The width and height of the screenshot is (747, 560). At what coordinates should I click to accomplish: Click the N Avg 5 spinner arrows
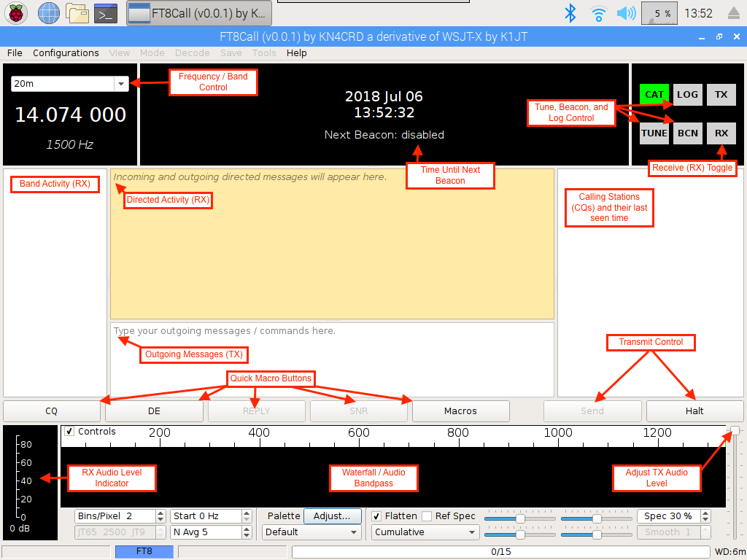point(247,532)
